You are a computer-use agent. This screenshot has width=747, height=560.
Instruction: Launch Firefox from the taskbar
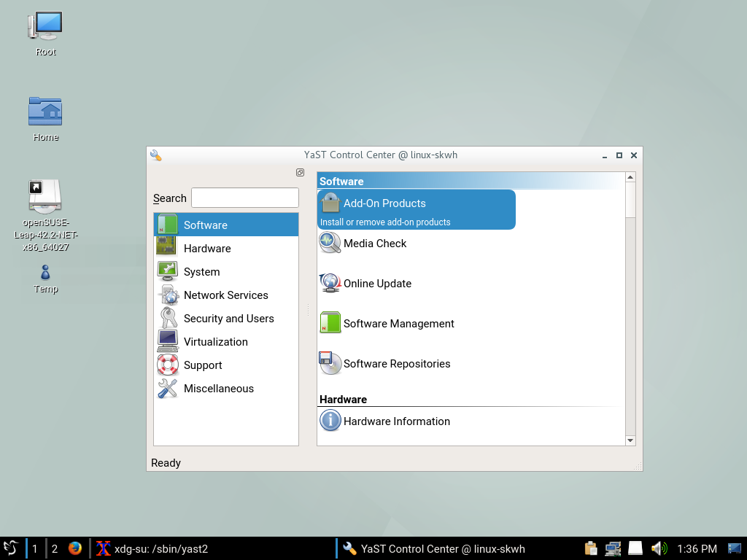[x=75, y=548]
